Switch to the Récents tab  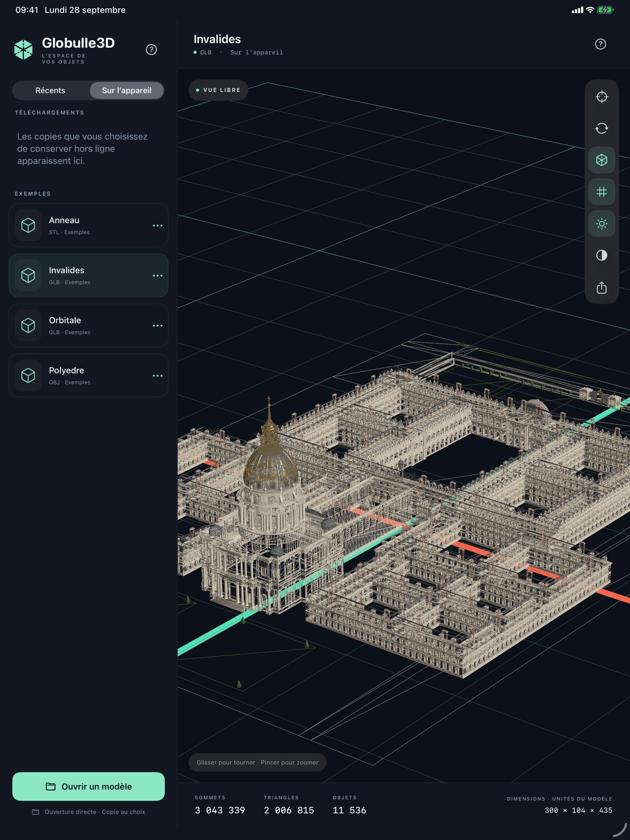50,90
